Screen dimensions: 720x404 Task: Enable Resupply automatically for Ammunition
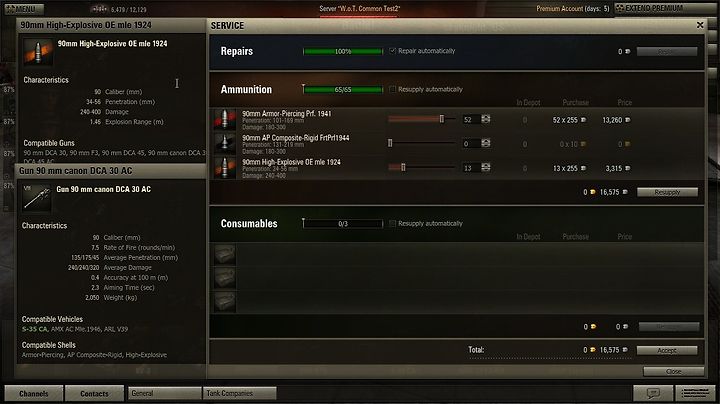click(x=393, y=90)
